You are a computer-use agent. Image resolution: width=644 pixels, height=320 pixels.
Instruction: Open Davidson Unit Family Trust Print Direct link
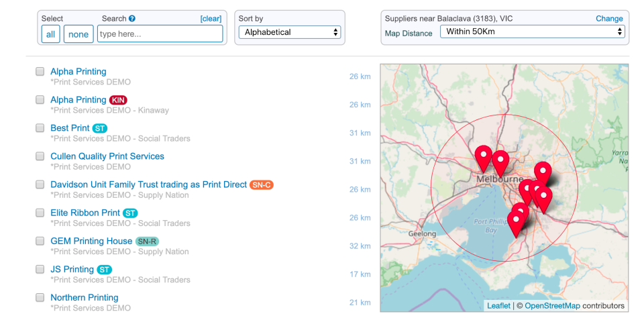click(x=149, y=184)
